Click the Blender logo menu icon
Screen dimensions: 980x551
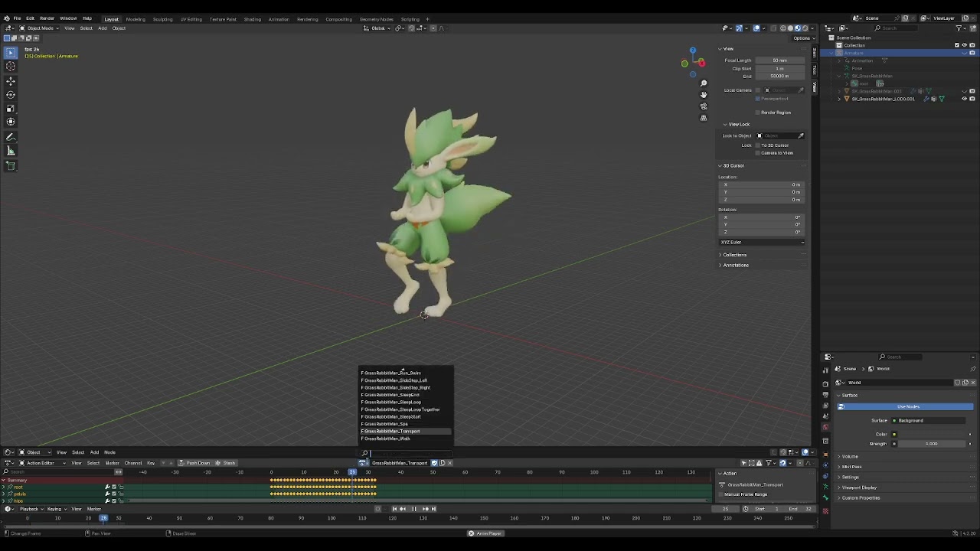(x=7, y=18)
